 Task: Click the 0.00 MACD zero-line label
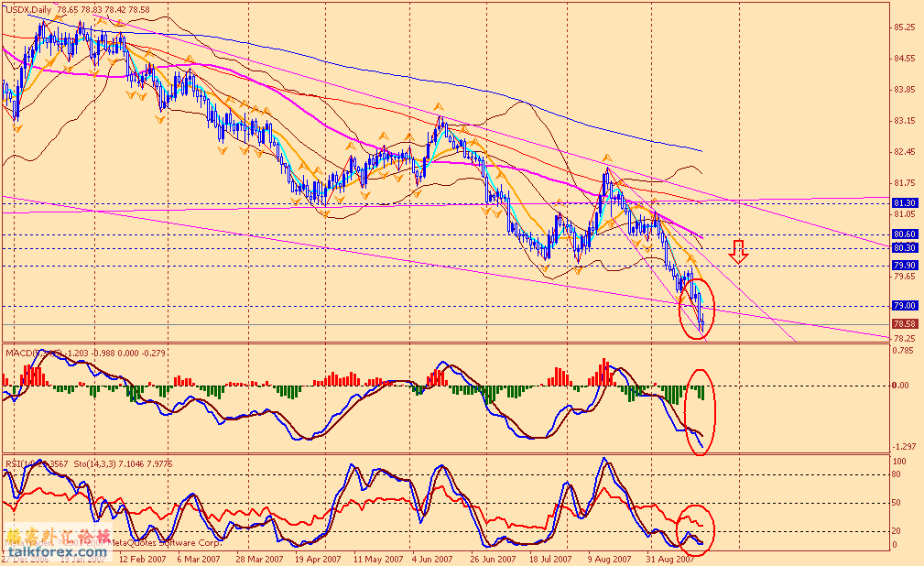pos(900,386)
